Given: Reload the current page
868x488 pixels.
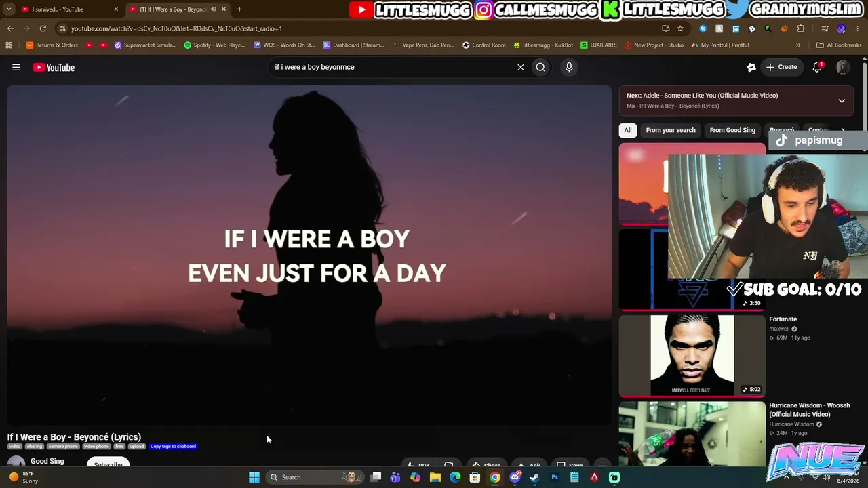Looking at the screenshot, I should (43, 28).
